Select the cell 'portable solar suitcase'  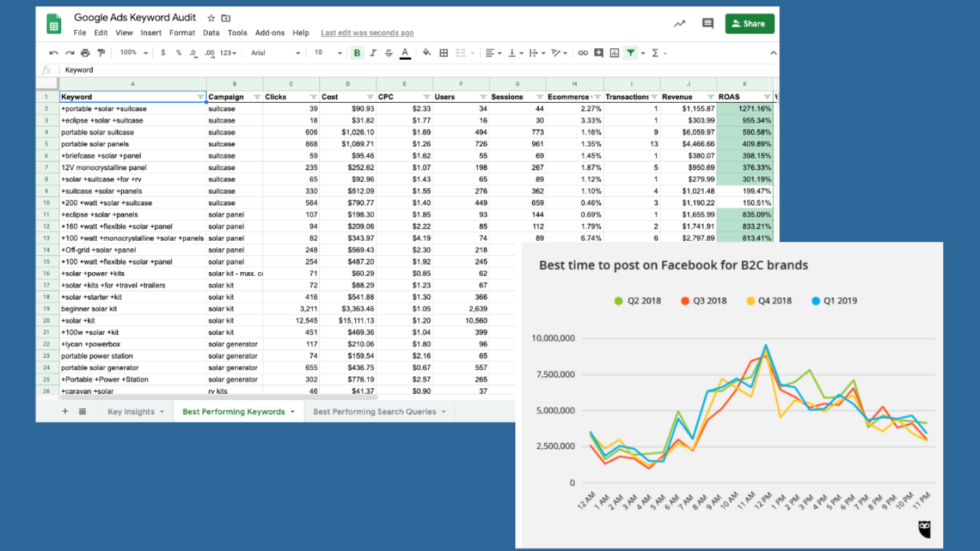[x=133, y=132]
